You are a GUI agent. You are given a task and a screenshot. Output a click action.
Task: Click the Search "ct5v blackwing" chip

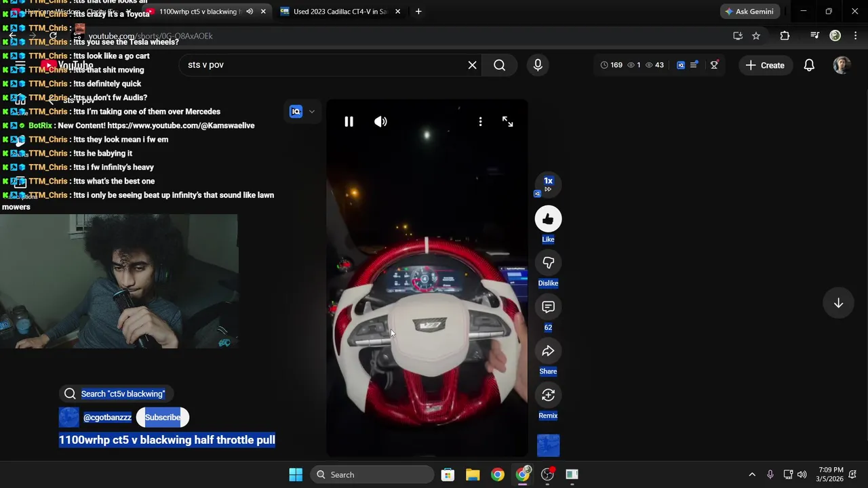(116, 394)
